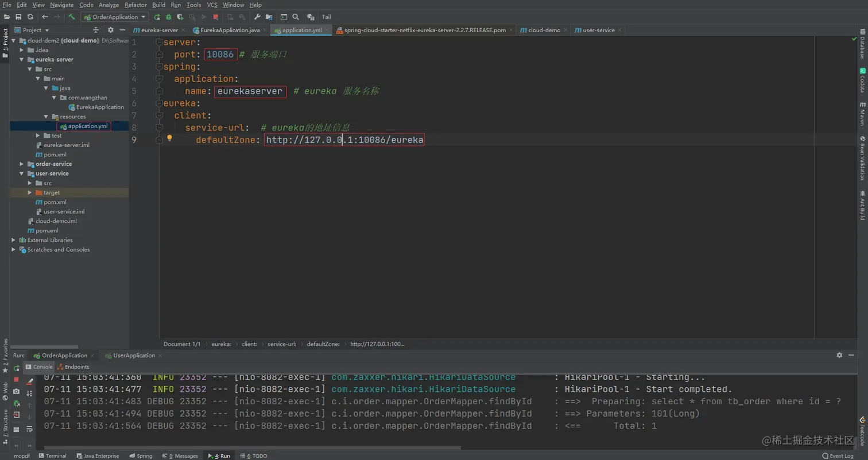Viewport: 868px width, 460px height.
Task: Rerun OrderApplication in Run panel
Action: 16,368
